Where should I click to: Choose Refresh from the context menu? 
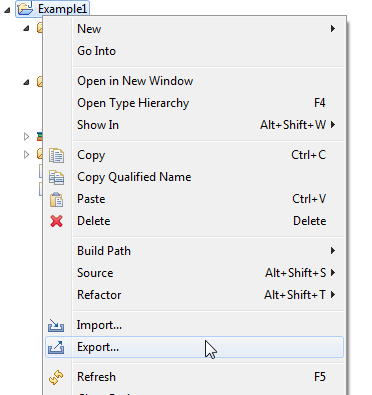(195, 377)
